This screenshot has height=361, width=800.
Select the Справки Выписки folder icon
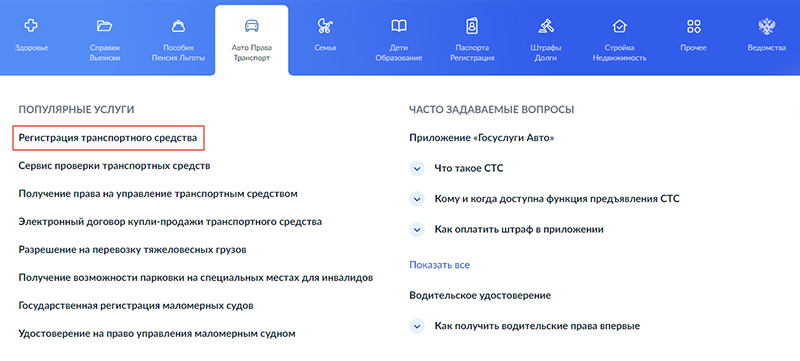pos(105,25)
